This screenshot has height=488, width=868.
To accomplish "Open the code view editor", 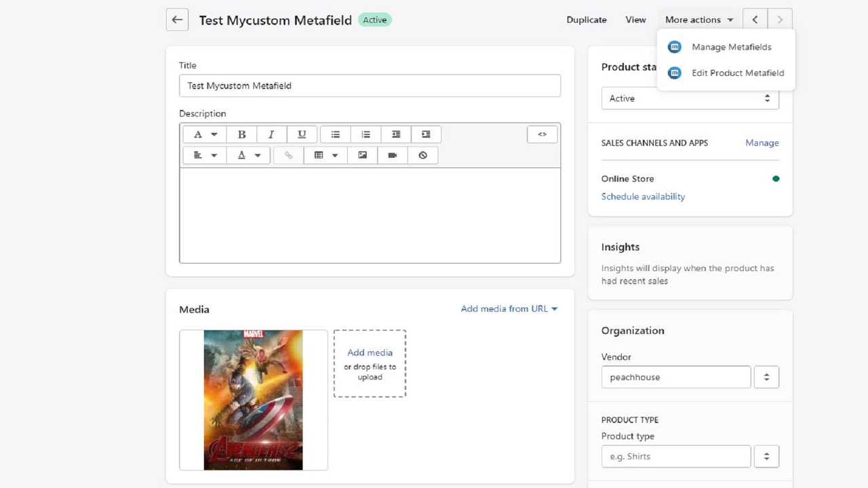I will pos(542,134).
